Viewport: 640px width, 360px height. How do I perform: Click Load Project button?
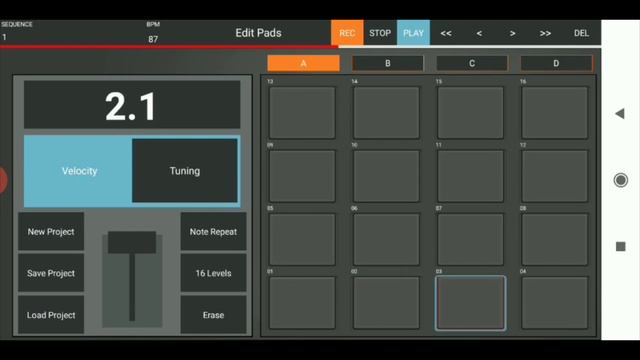coord(51,315)
